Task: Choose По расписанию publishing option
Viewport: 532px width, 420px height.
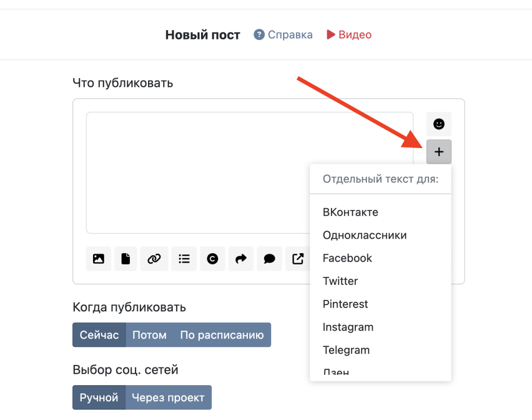Action: coord(222,335)
